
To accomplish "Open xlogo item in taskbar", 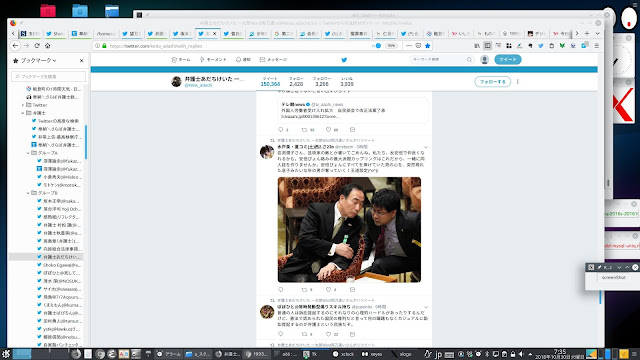I will [x=401, y=354].
